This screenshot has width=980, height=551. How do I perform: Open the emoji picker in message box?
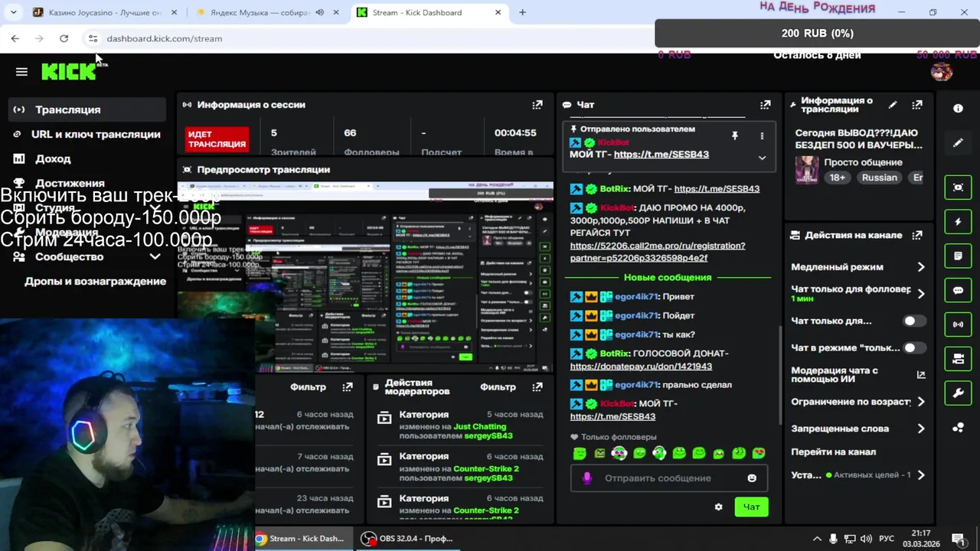[752, 478]
